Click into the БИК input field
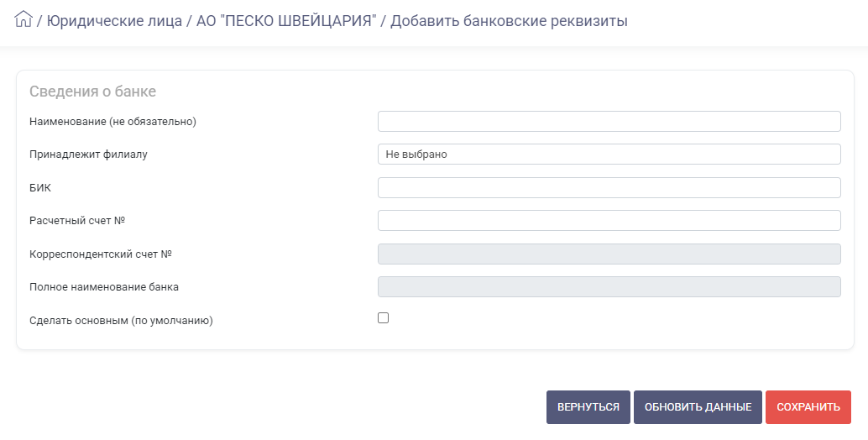 click(609, 187)
